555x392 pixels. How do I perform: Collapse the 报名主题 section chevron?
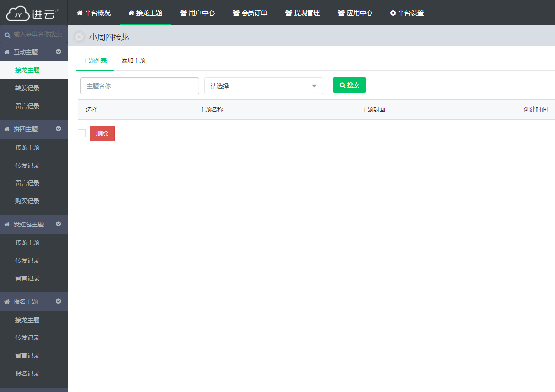pyautogui.click(x=58, y=301)
